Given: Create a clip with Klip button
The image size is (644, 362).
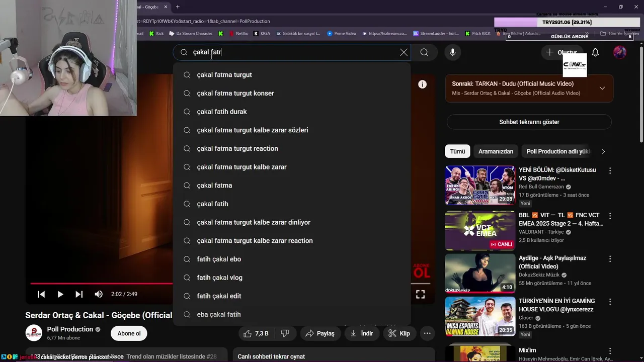Looking at the screenshot, I should pos(399,333).
